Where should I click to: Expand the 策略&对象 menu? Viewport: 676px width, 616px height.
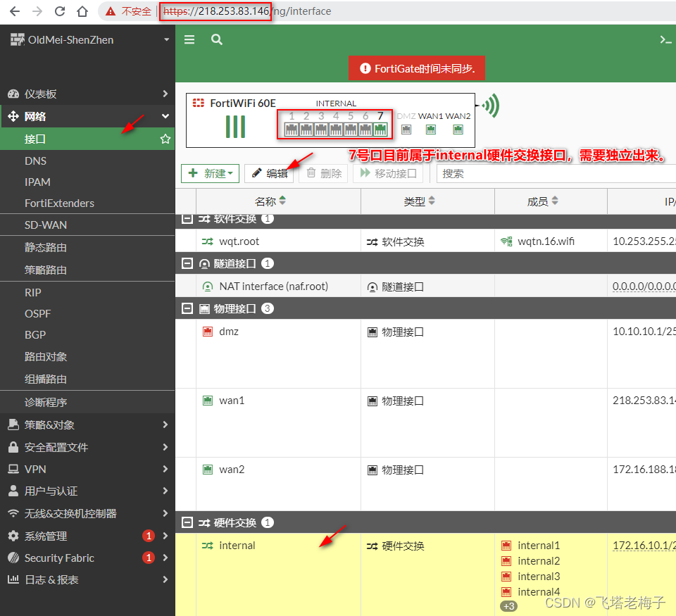(87, 425)
